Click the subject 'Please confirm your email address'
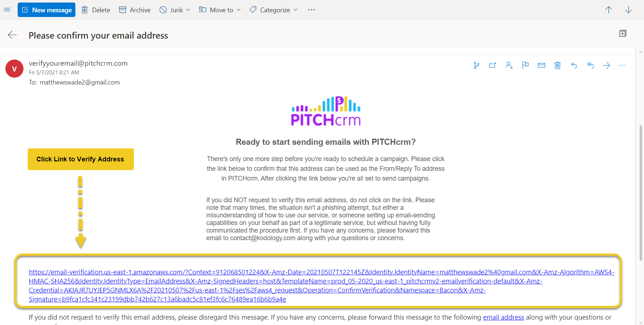Viewport: 644px width, 325px height. (x=98, y=35)
